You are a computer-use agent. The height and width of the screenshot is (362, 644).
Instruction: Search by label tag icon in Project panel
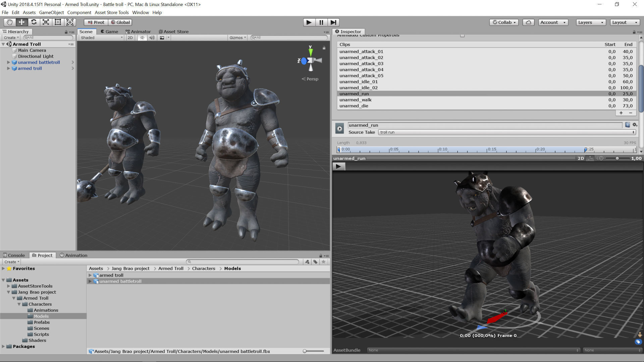(x=315, y=262)
